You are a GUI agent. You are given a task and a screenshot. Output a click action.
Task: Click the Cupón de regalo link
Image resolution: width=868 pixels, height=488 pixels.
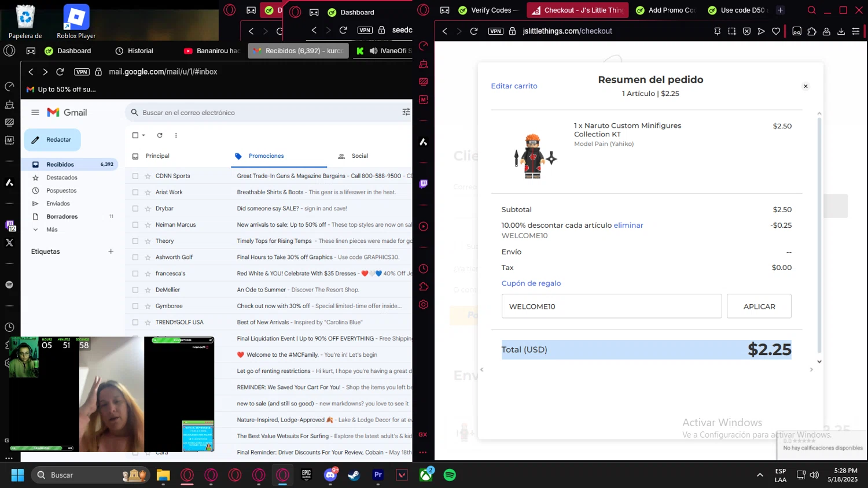531,283
